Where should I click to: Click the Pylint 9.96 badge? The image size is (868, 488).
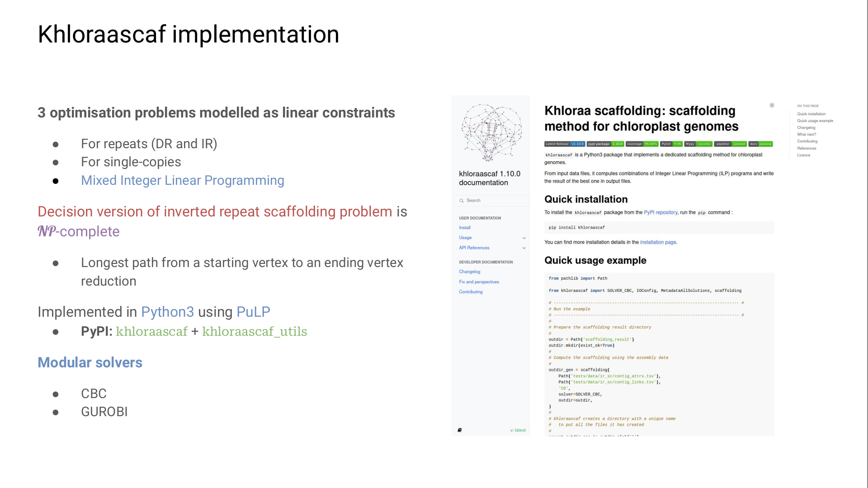pos(671,144)
